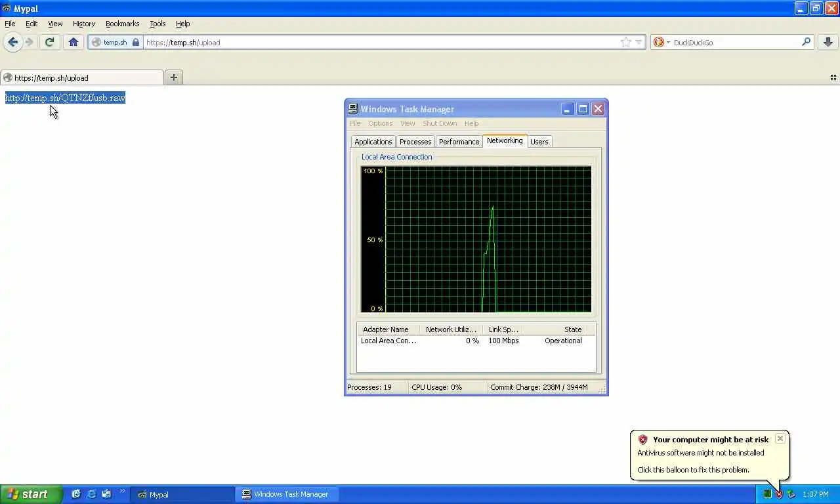Open the Home page button
Image resolution: width=840 pixels, height=504 pixels.
[x=73, y=42]
